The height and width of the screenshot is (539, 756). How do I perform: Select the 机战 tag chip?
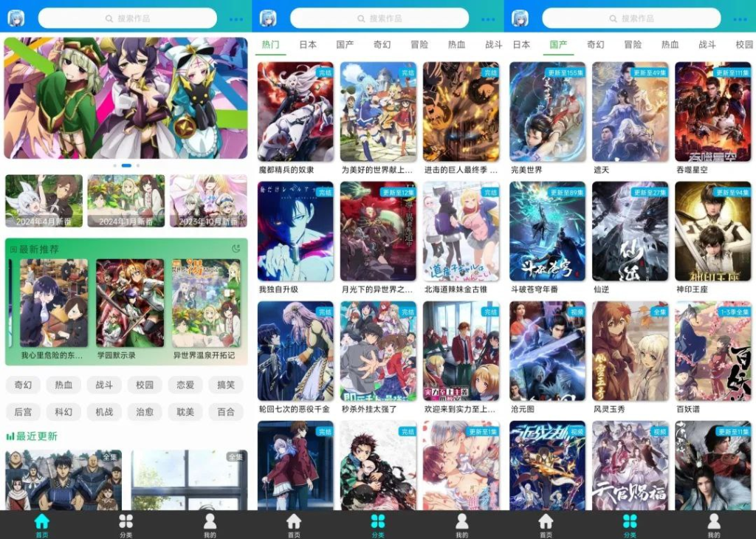104,412
